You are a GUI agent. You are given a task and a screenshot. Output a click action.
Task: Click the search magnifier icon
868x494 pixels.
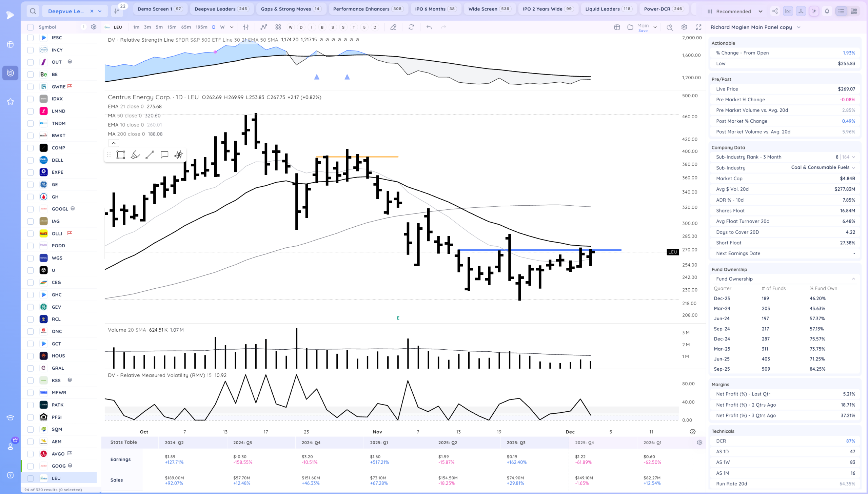tap(33, 11)
